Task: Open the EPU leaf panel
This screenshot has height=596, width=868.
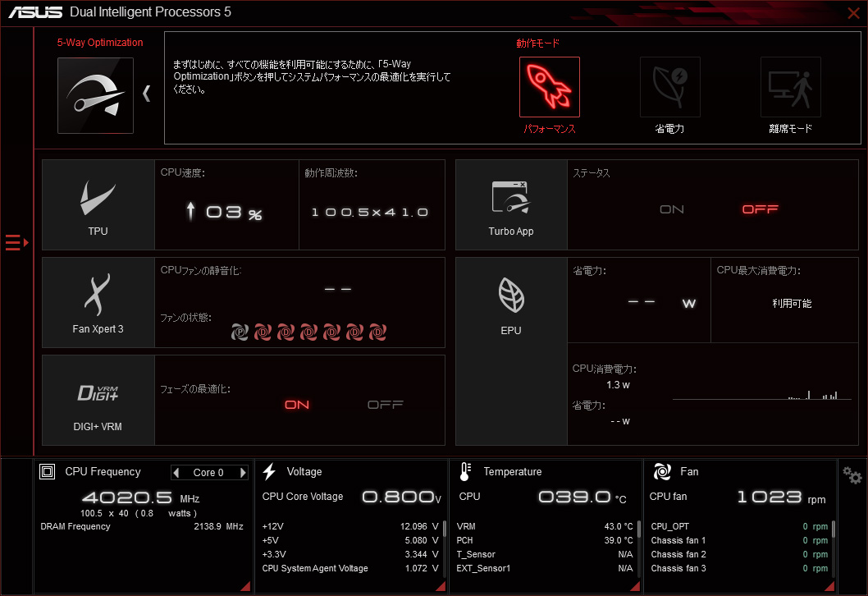Action: 511,351
